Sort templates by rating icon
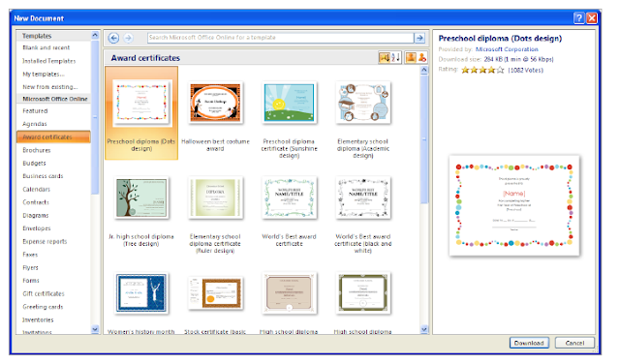 coord(385,58)
